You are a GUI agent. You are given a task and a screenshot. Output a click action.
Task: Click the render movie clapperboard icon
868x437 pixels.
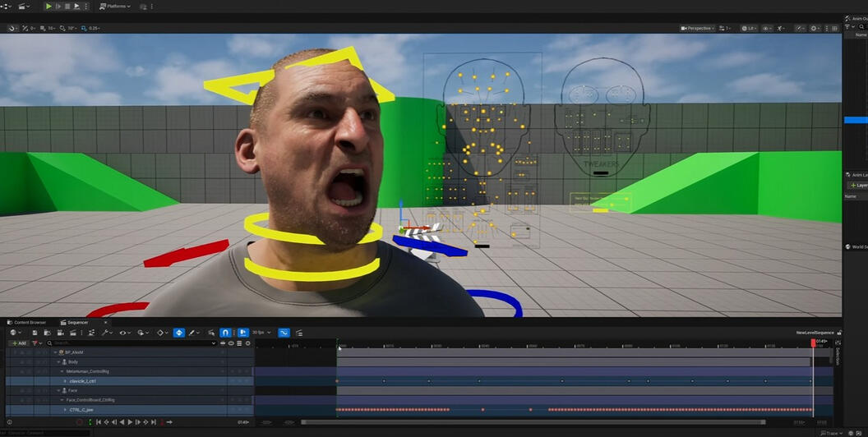73,333
